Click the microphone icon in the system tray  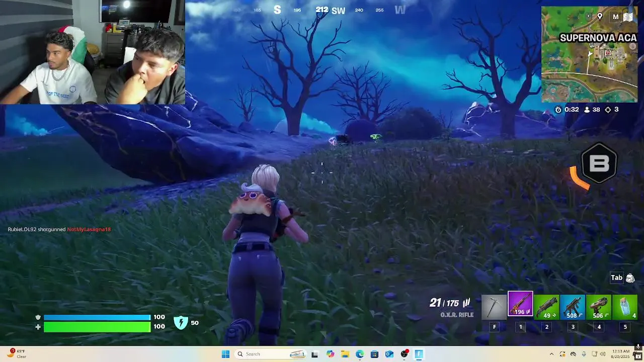[x=584, y=354]
